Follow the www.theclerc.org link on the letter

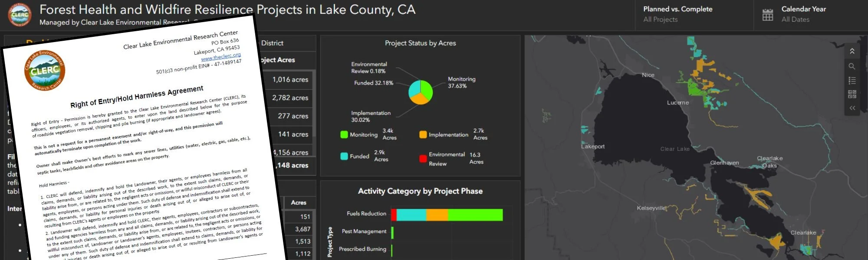coord(220,57)
